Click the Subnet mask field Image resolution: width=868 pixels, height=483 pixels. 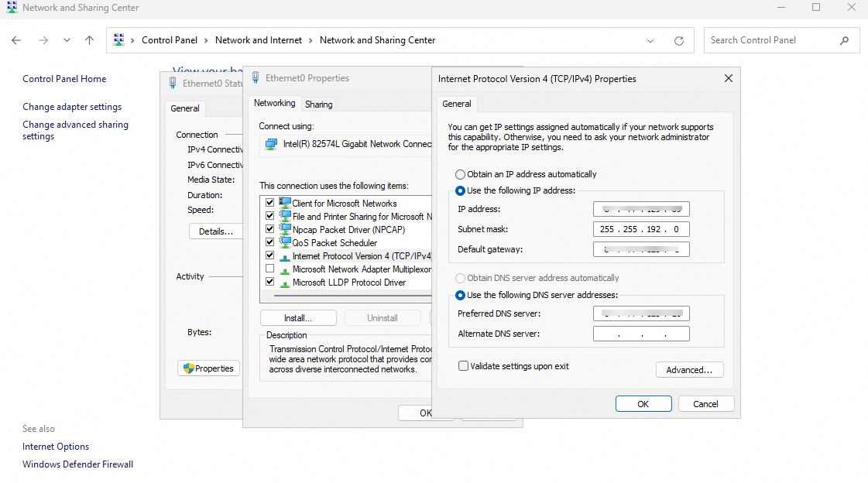641,229
